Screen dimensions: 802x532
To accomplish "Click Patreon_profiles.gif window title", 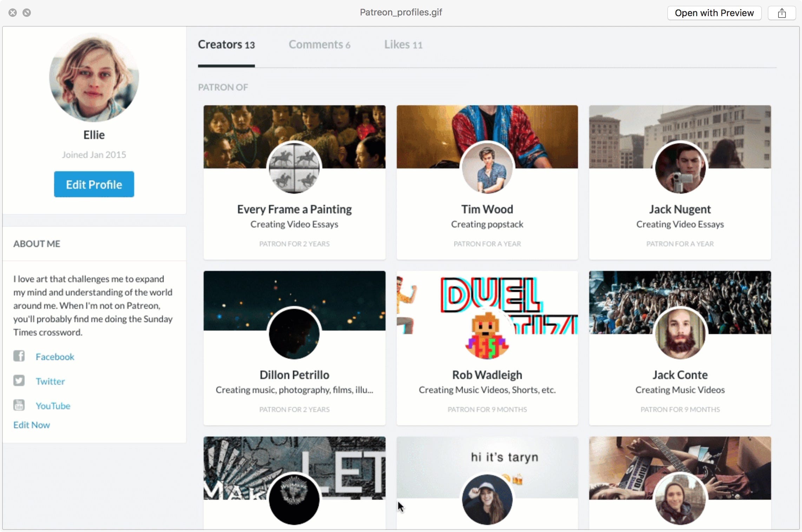I will pos(401,12).
